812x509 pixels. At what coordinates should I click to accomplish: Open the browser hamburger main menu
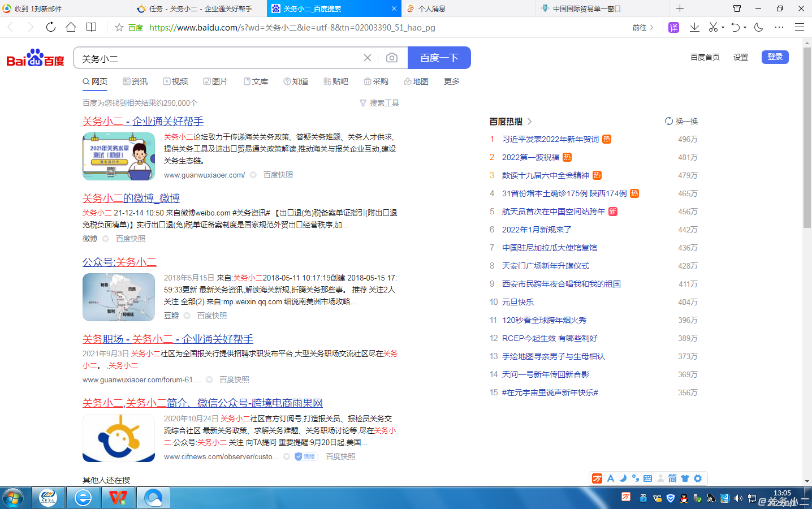coord(799,27)
